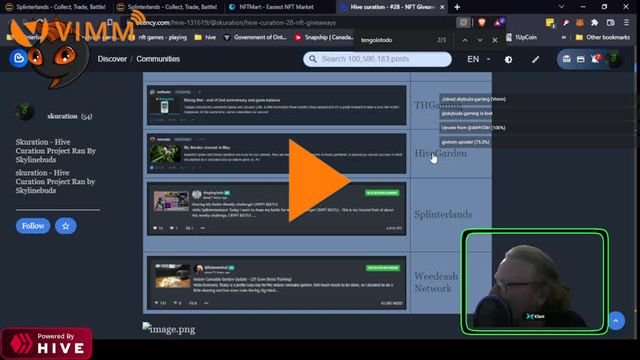The image size is (640, 360).
Task: Open the MetaMask fox extension
Action: point(580,23)
